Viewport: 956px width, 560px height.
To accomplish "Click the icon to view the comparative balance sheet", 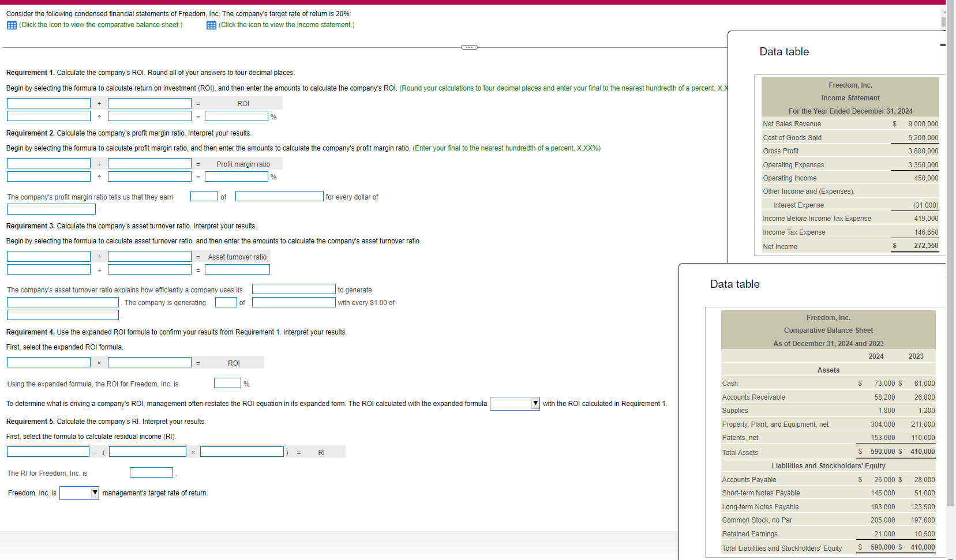I will (x=10, y=25).
